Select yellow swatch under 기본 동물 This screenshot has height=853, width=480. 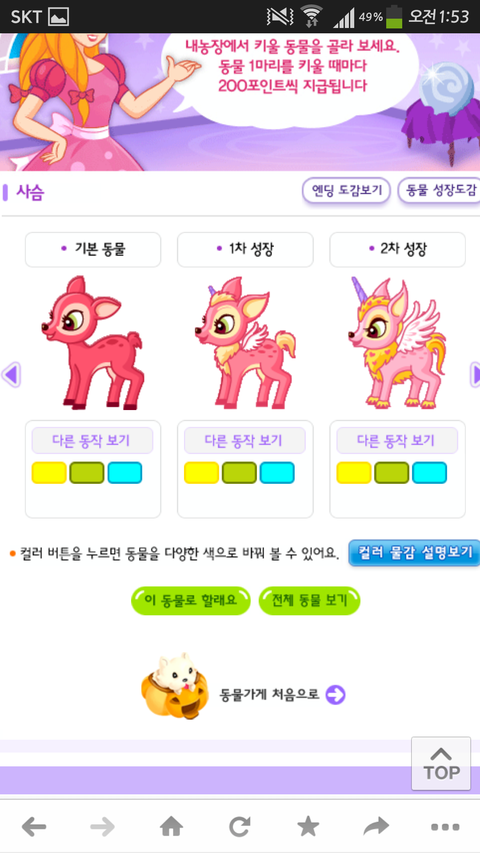[x=49, y=473]
